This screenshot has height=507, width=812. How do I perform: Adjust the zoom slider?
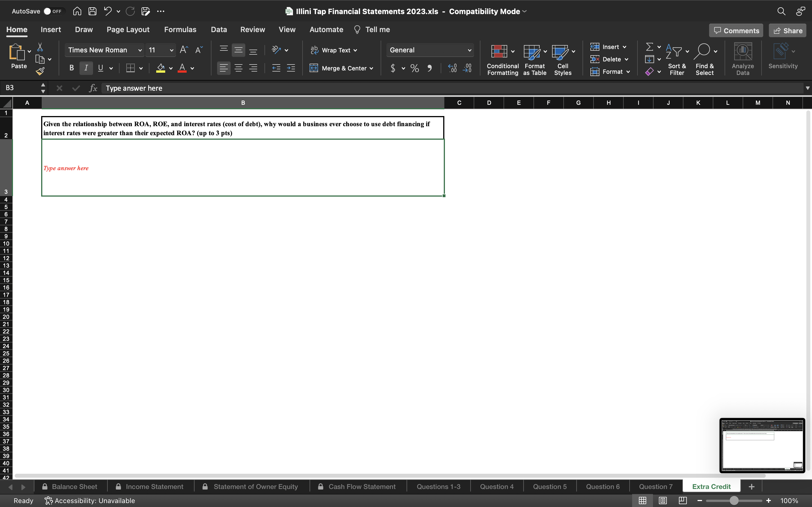734,500
